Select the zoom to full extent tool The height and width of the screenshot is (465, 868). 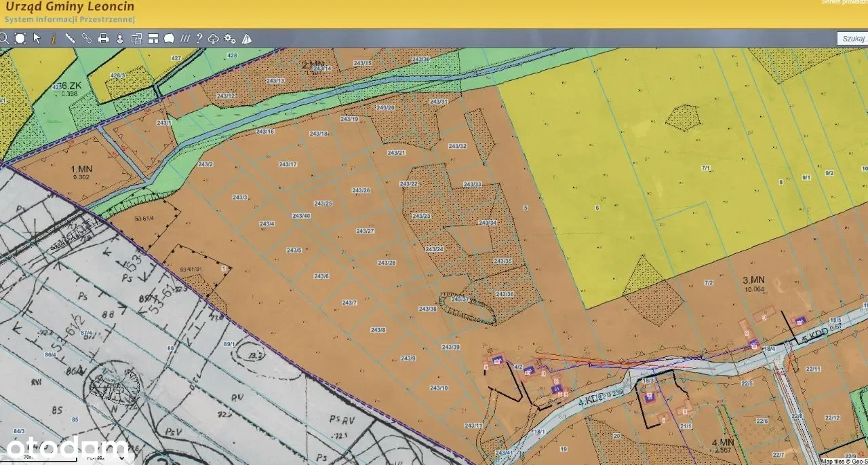click(20, 39)
